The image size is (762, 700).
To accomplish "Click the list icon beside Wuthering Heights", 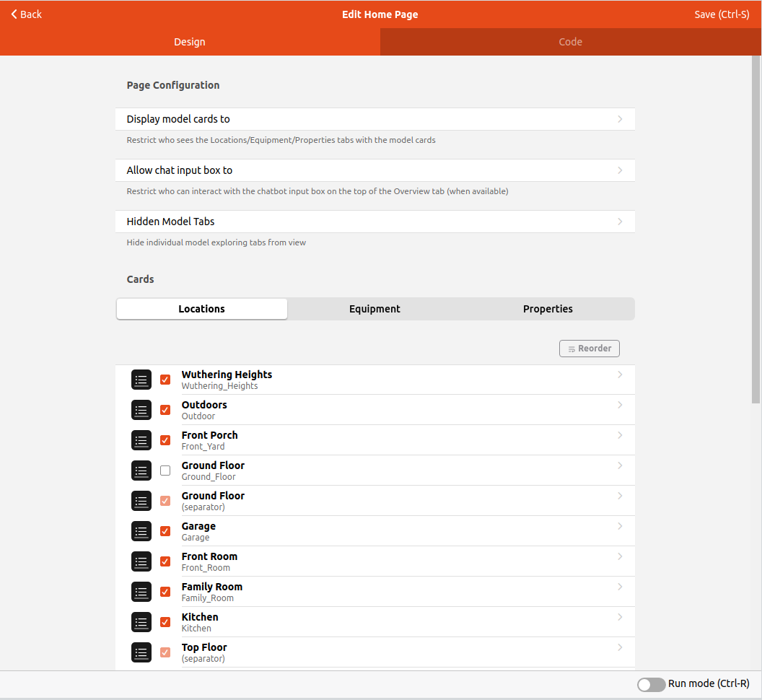I will (141, 380).
